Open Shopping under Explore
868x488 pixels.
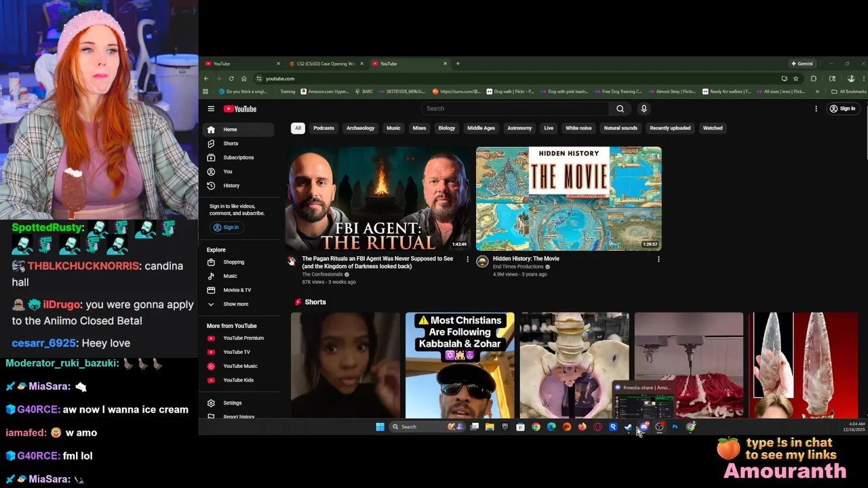point(237,262)
